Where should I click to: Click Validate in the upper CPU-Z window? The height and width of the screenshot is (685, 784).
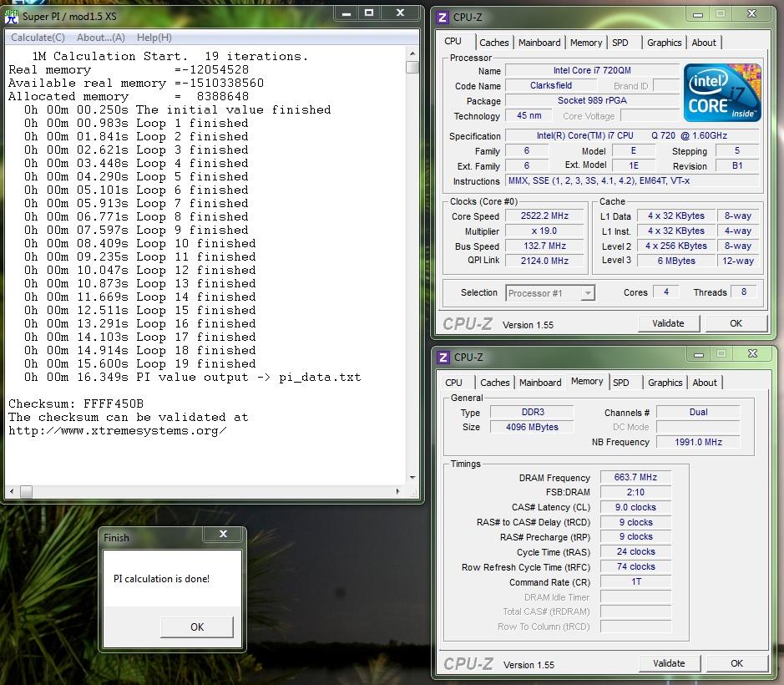(x=668, y=323)
